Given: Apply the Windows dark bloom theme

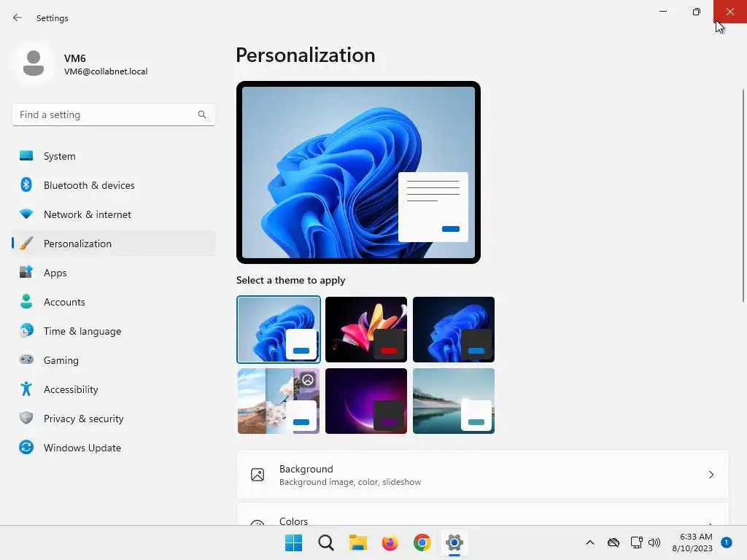Looking at the screenshot, I should [454, 329].
